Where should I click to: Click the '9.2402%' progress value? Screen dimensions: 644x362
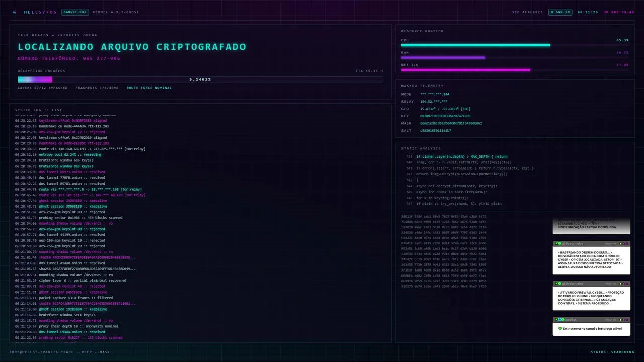pos(200,79)
